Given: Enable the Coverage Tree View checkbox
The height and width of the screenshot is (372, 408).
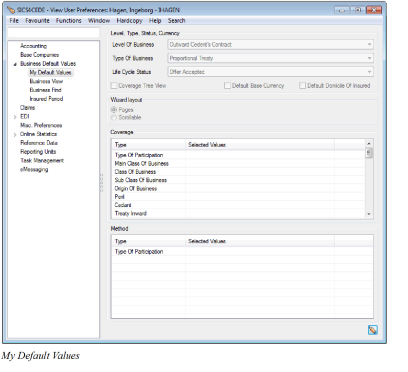Looking at the screenshot, I should 114,86.
